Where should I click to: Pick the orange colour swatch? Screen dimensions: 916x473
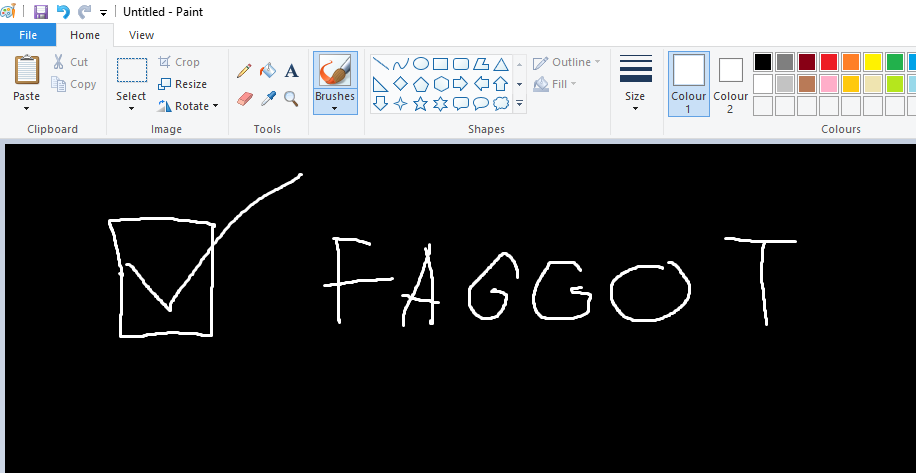(851, 62)
